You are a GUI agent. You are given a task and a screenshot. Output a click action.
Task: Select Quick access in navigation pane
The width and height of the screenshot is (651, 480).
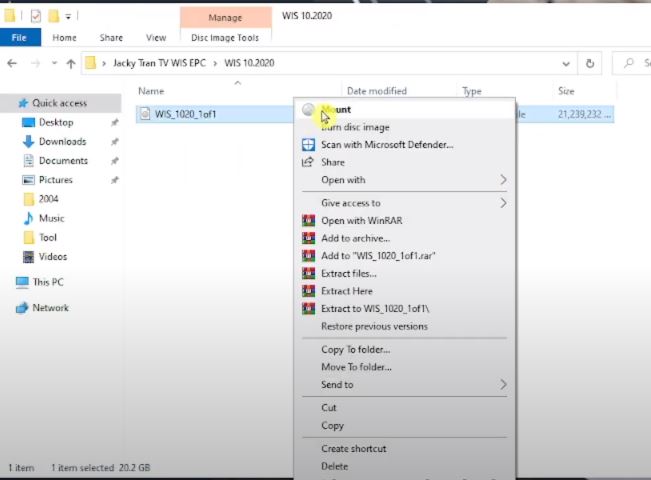[59, 103]
